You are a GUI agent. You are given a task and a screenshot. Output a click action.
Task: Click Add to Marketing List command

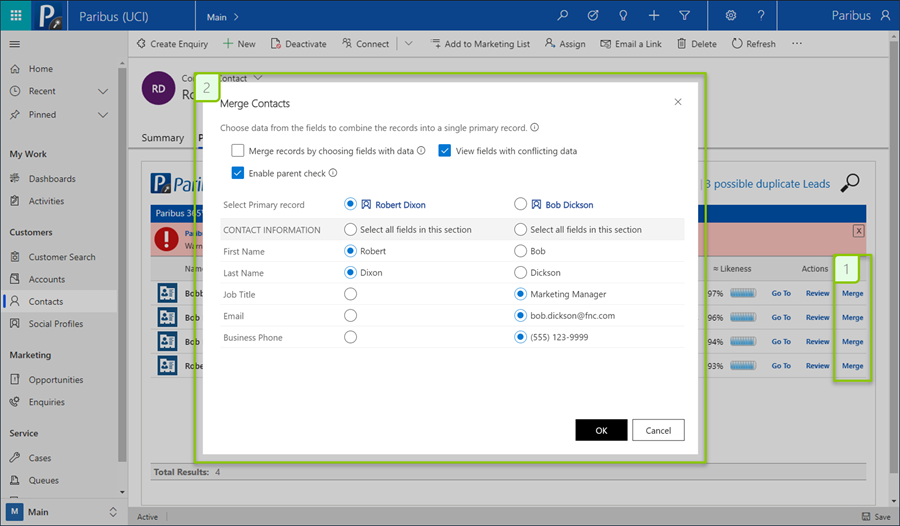coord(480,44)
